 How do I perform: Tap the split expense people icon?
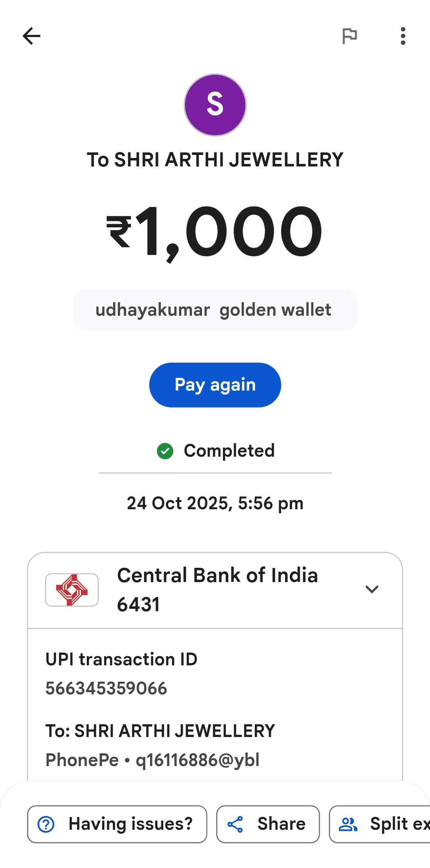348,824
